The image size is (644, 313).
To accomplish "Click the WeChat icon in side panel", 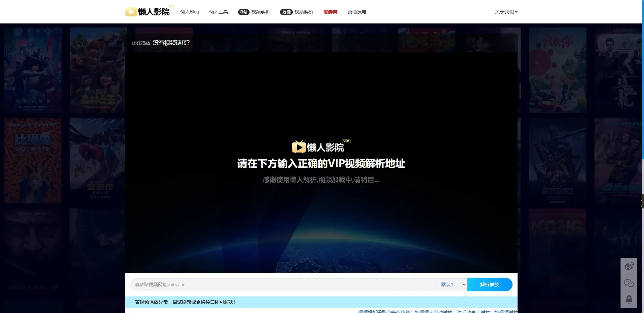I will [x=629, y=283].
